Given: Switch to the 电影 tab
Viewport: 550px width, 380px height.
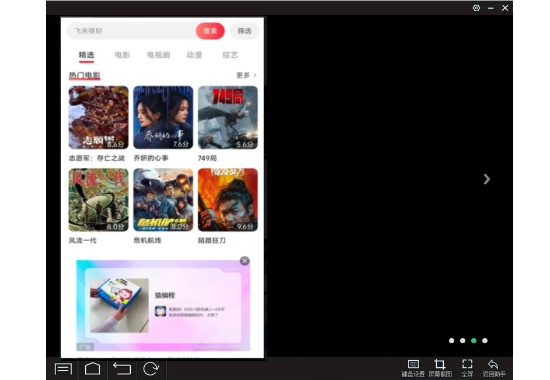Looking at the screenshot, I should click(x=122, y=55).
